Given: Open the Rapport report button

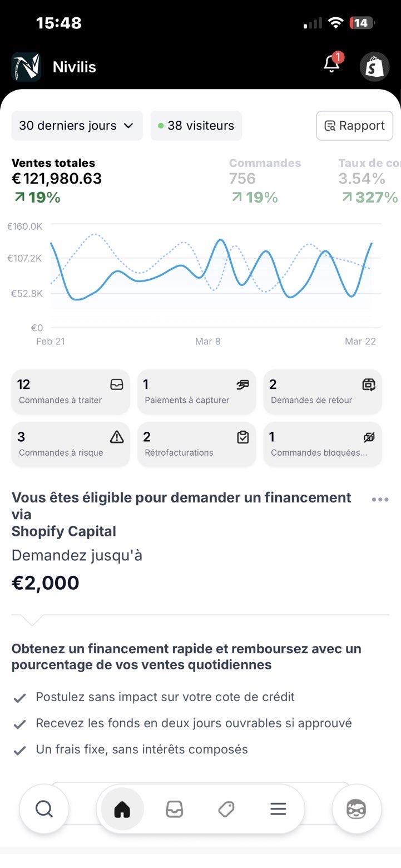Looking at the screenshot, I should coord(354,126).
